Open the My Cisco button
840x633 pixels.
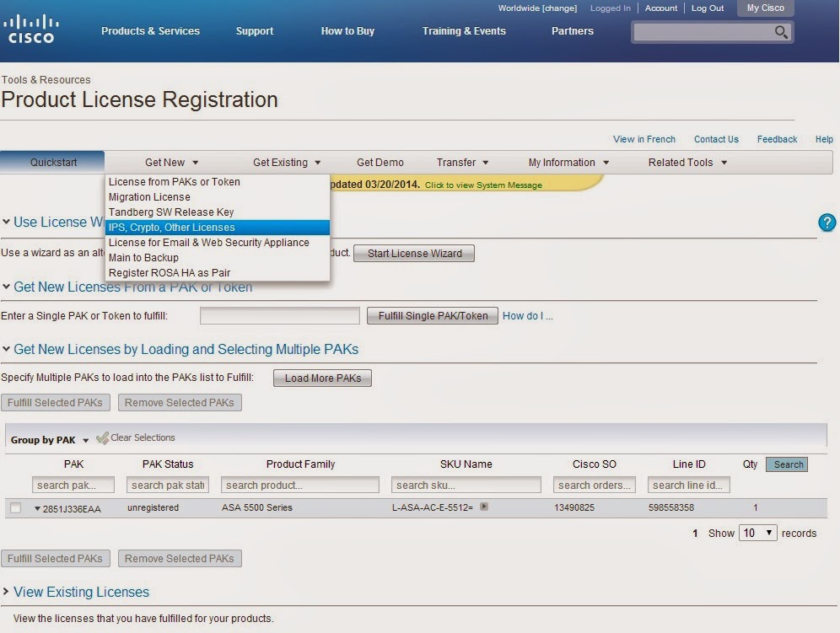[766, 8]
